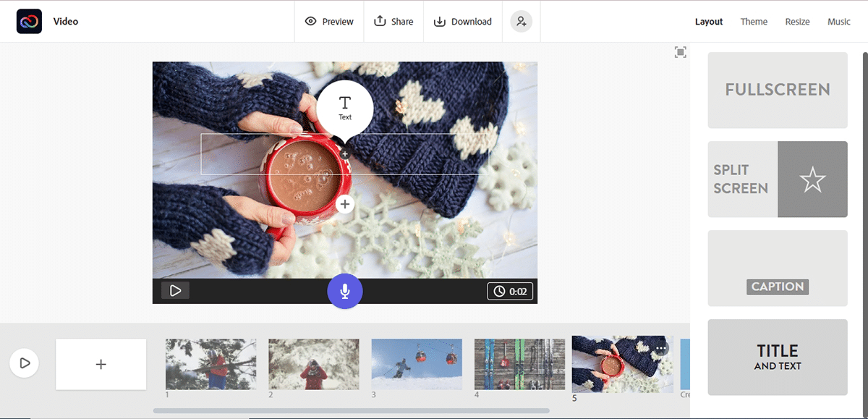Image resolution: width=868 pixels, height=419 pixels.
Task: Play the whole video from timeline
Action: [25, 363]
